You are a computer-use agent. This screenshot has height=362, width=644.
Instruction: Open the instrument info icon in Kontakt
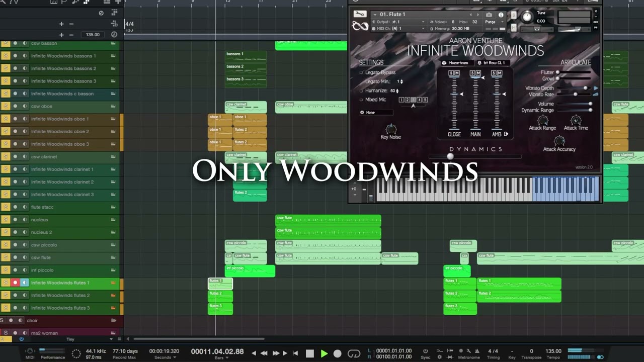point(501,15)
